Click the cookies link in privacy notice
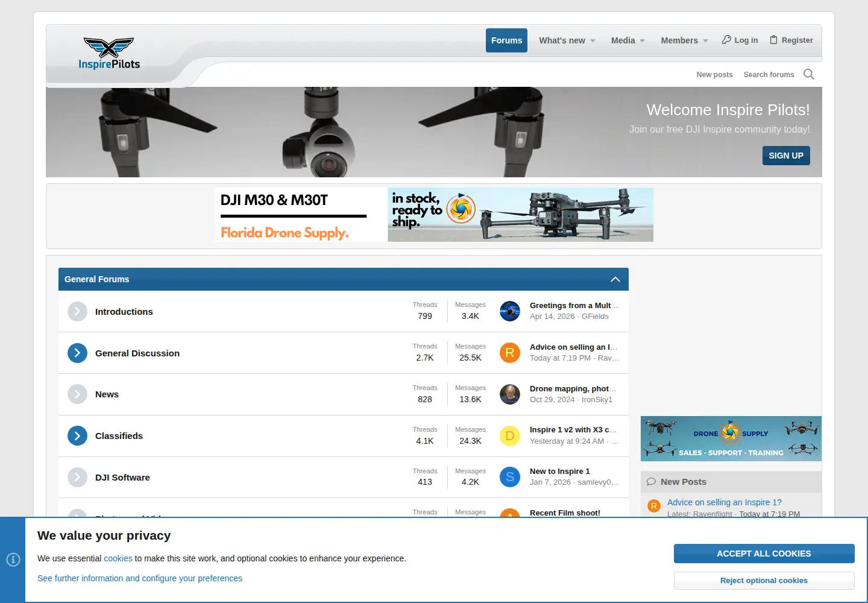 click(x=118, y=558)
